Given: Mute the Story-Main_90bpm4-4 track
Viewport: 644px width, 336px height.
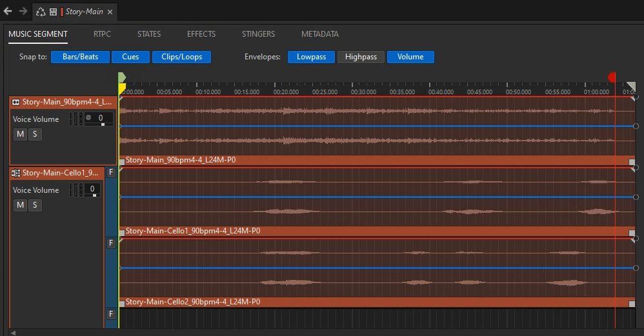Looking at the screenshot, I should [21, 134].
